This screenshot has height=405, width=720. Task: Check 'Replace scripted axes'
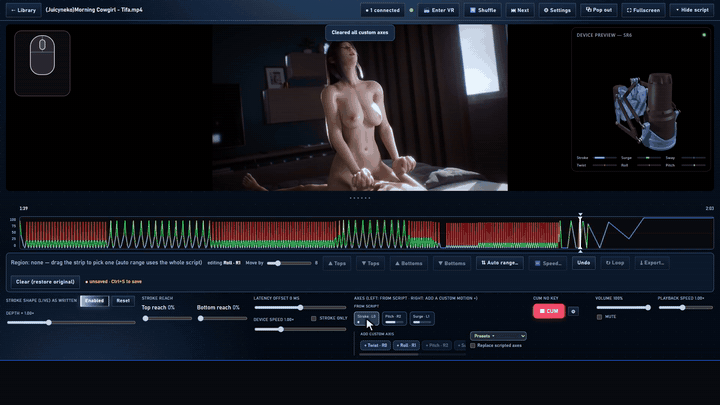[472, 345]
